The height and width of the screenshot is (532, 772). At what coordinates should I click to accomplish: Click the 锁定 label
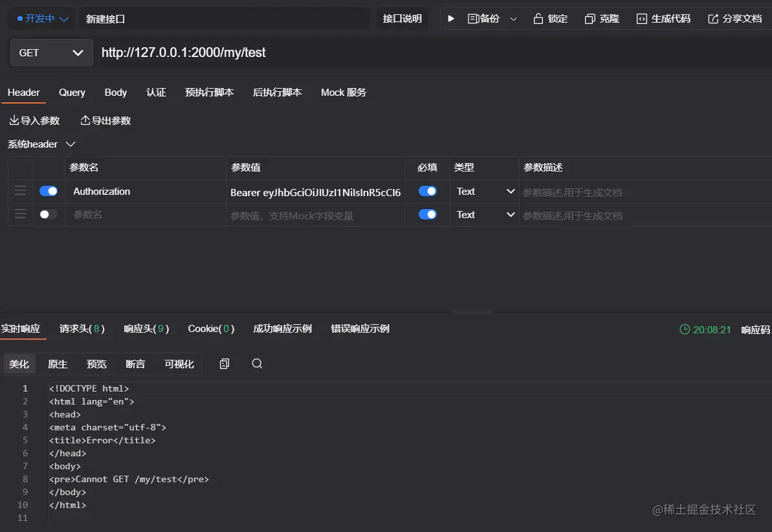pyautogui.click(x=558, y=19)
